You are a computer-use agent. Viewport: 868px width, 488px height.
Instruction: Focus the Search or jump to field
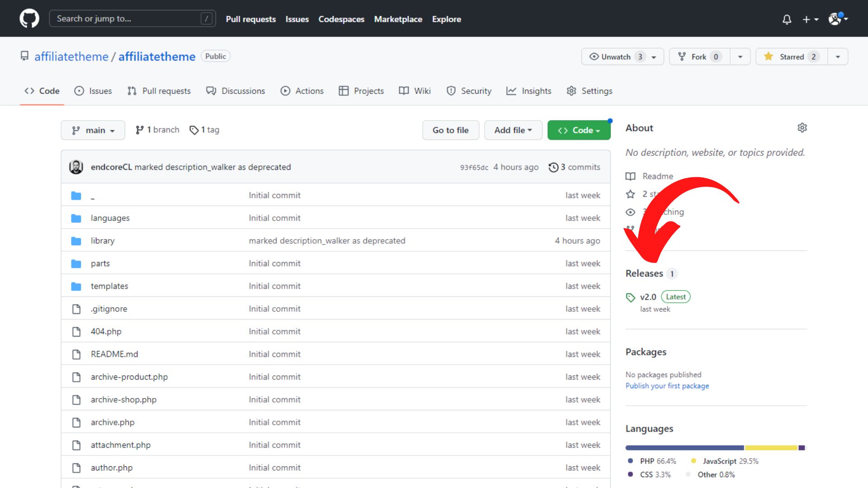(x=132, y=19)
